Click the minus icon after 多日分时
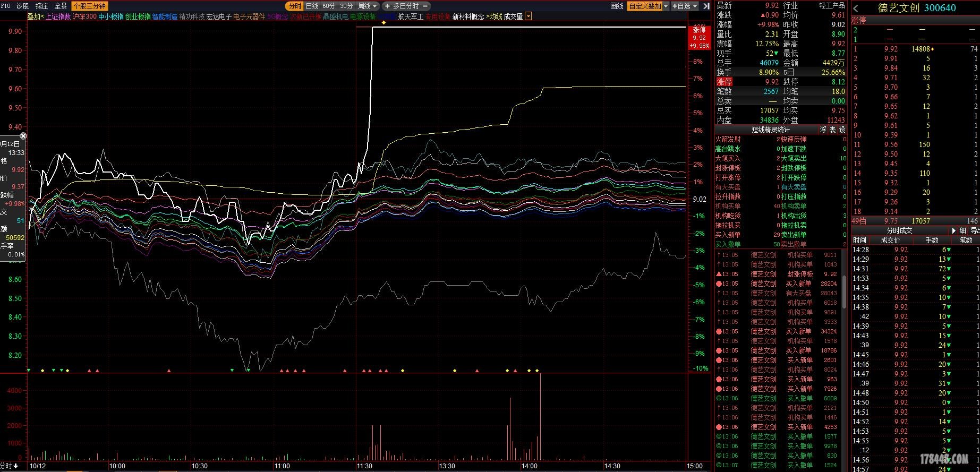The width and height of the screenshot is (980, 472). 425,6
